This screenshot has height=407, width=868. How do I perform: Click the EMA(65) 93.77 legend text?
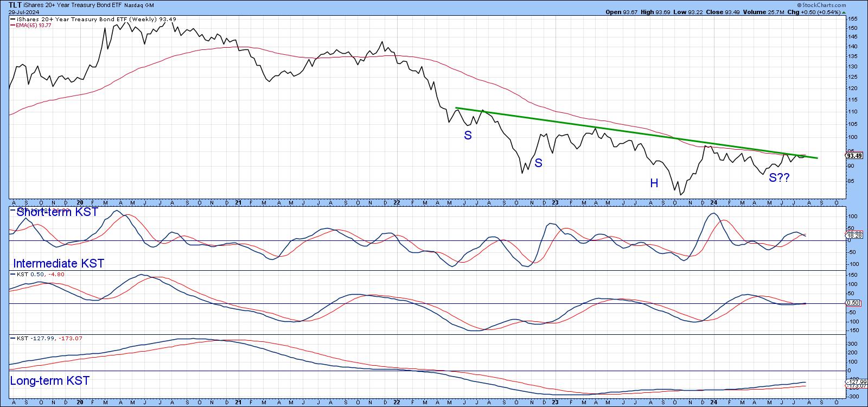click(x=34, y=24)
